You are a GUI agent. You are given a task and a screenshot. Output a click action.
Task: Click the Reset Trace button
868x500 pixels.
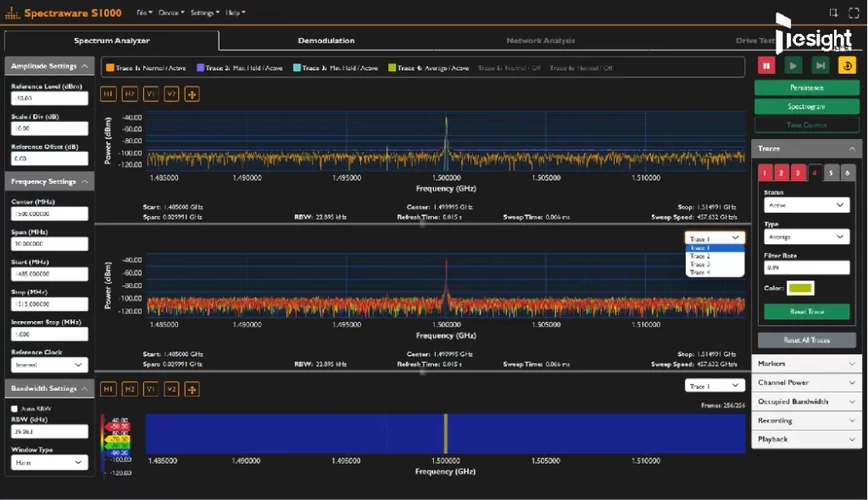click(807, 312)
